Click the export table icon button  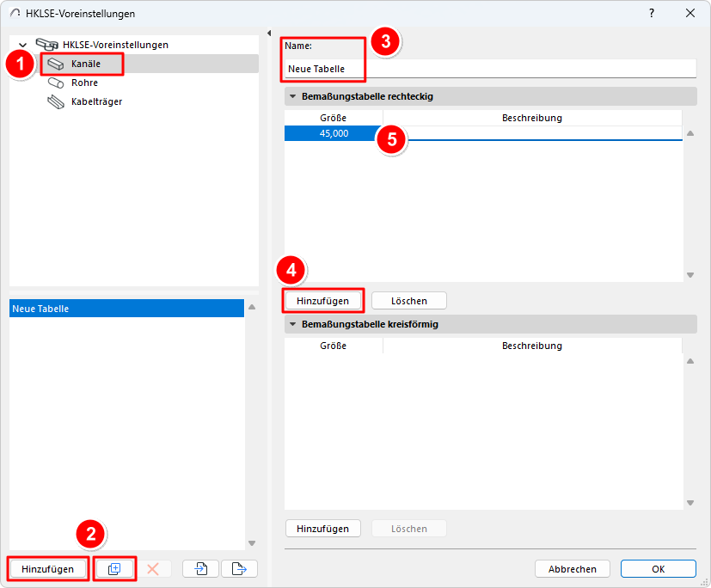tap(239, 568)
